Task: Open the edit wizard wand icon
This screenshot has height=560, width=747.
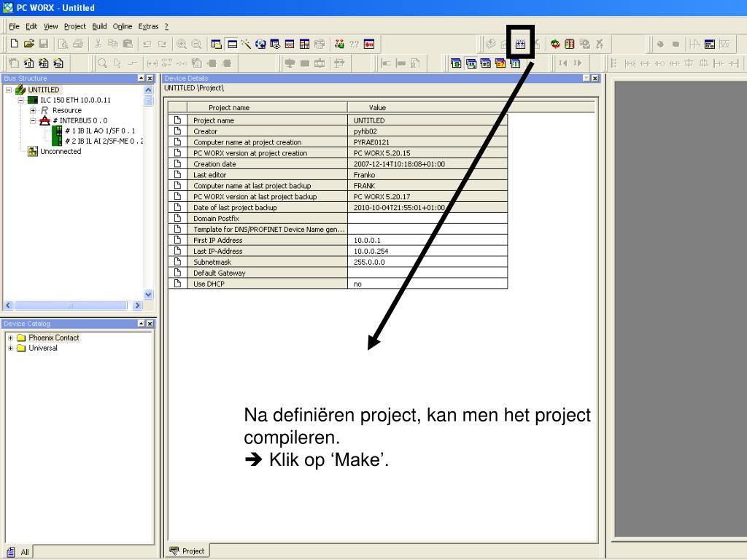Action: pyautogui.click(x=247, y=44)
